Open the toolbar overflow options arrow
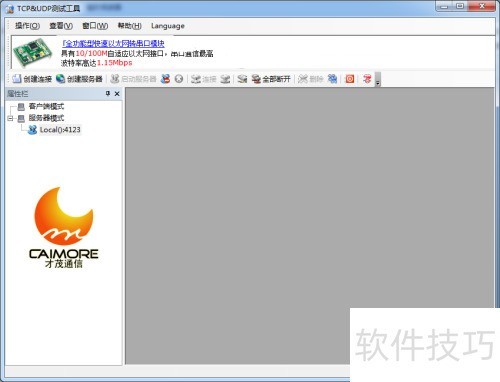Image resolution: width=500 pixels, height=382 pixels. (x=378, y=79)
